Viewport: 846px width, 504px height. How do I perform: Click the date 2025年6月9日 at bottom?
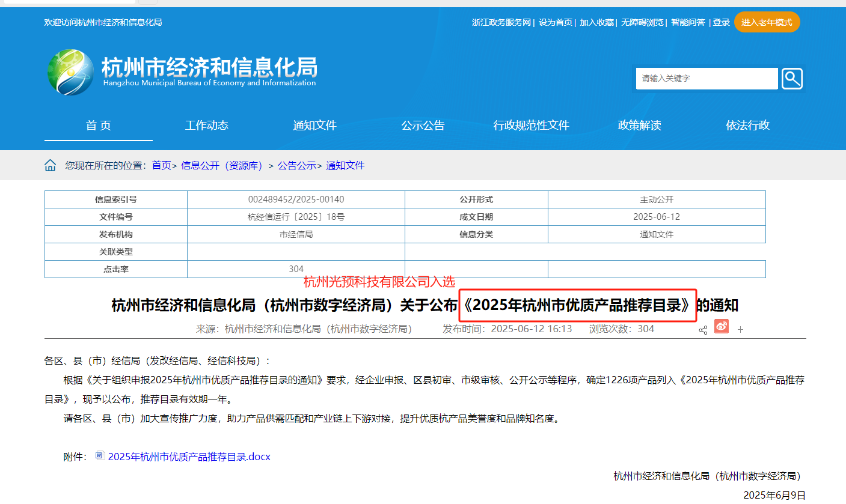[774, 495]
